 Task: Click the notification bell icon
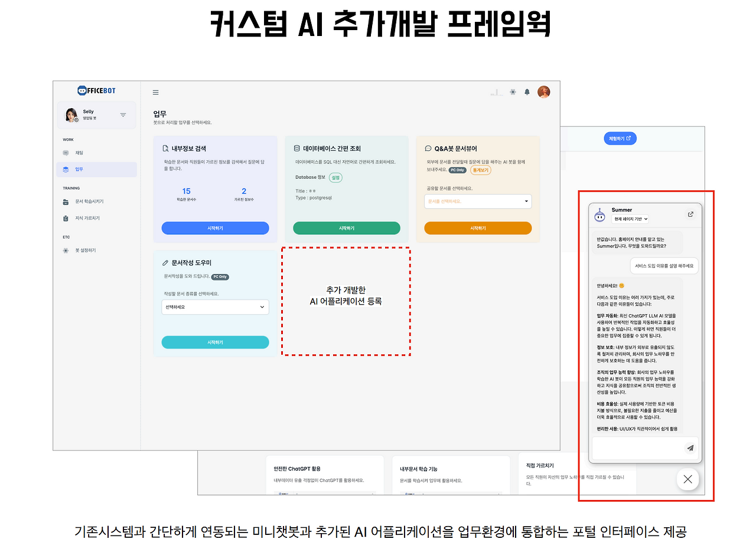coord(527,92)
